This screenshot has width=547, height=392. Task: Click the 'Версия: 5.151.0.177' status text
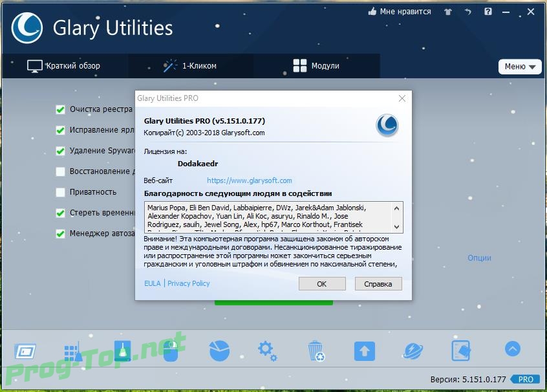tap(468, 379)
